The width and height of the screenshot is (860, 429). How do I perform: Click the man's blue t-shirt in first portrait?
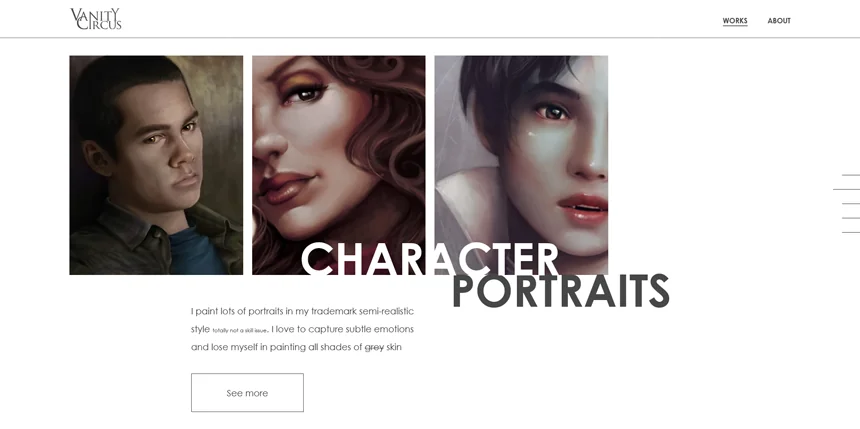[x=196, y=252]
